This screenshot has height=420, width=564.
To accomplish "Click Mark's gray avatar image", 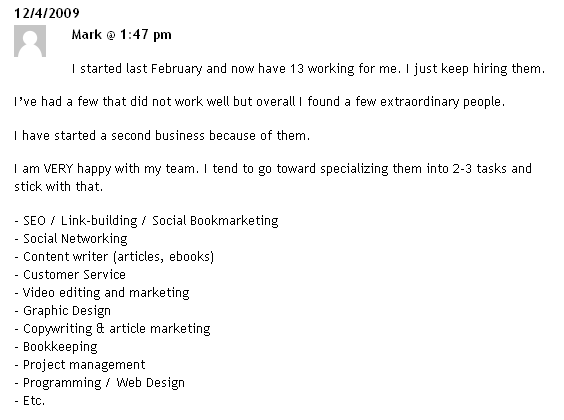I will [x=30, y=41].
